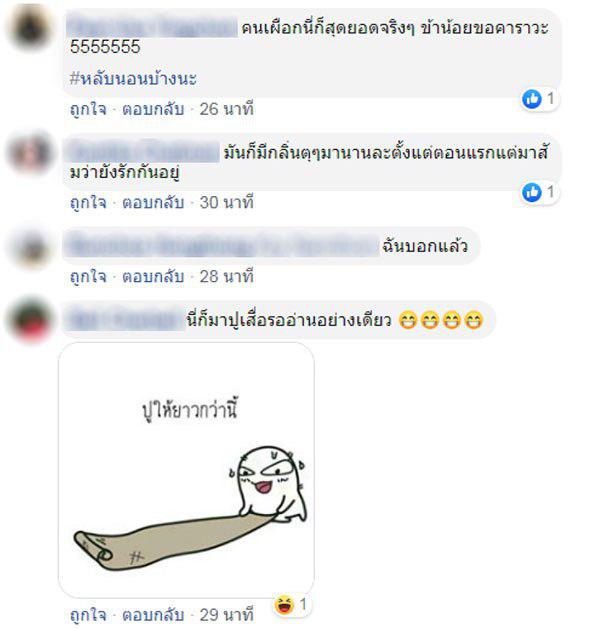Click ตอบกลับ under the sticker comment
The image size is (600, 628).
[153, 615]
